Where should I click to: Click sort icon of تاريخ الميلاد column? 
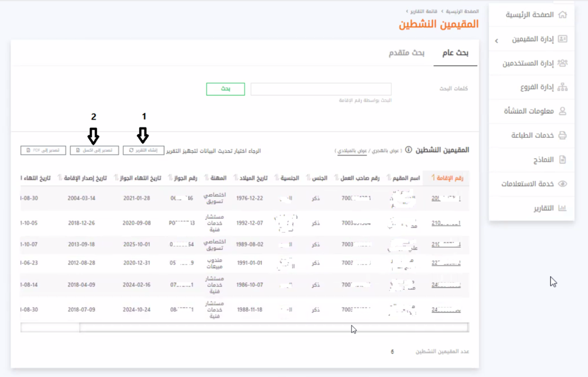pos(236,178)
